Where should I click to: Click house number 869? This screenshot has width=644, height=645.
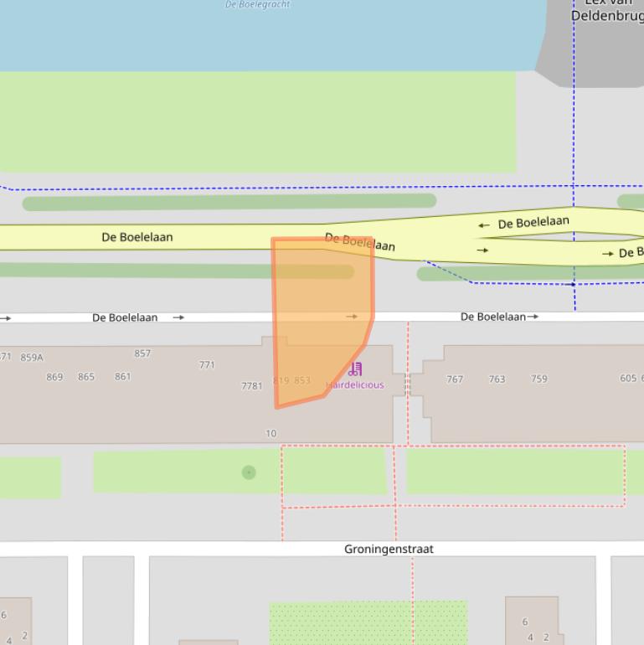tap(54, 377)
